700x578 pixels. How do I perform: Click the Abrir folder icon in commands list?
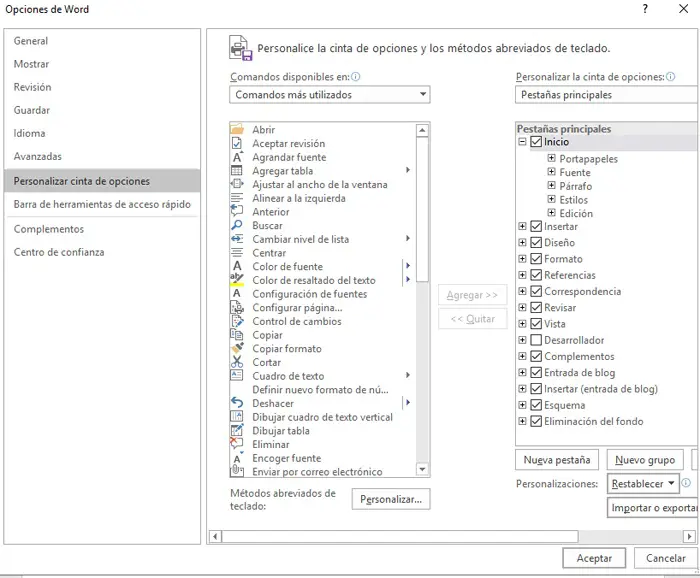pos(237,129)
